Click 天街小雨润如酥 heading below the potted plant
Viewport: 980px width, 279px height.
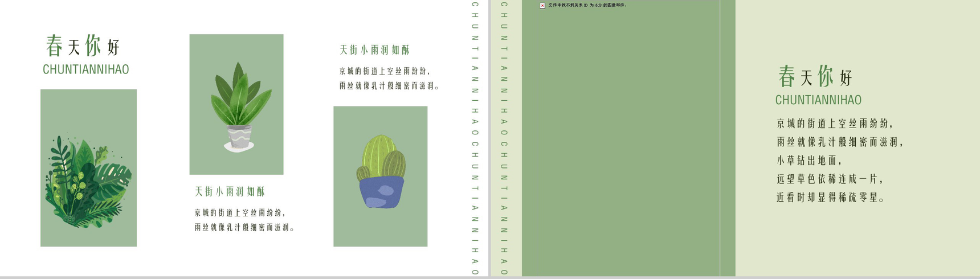230,191
